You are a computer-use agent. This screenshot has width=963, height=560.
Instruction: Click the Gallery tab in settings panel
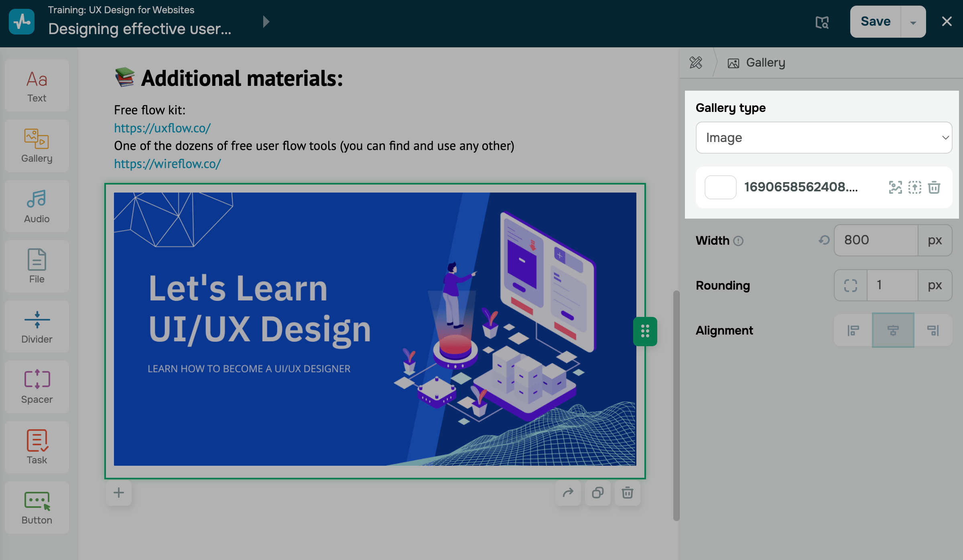pyautogui.click(x=756, y=63)
